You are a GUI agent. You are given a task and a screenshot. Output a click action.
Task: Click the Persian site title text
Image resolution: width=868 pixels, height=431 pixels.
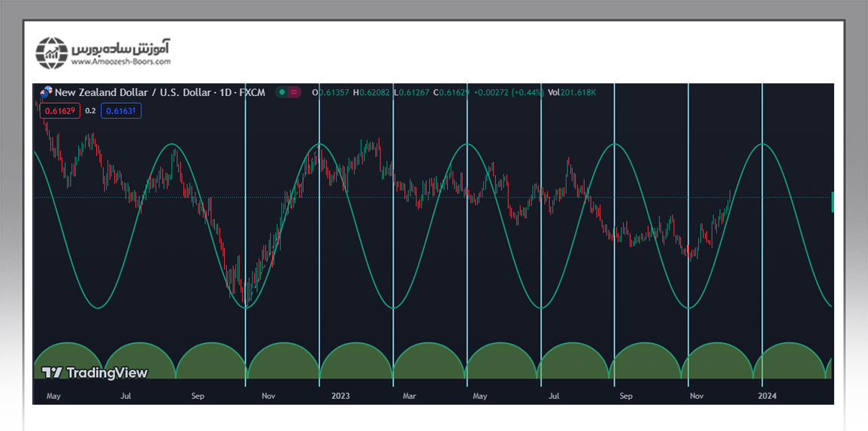(121, 48)
